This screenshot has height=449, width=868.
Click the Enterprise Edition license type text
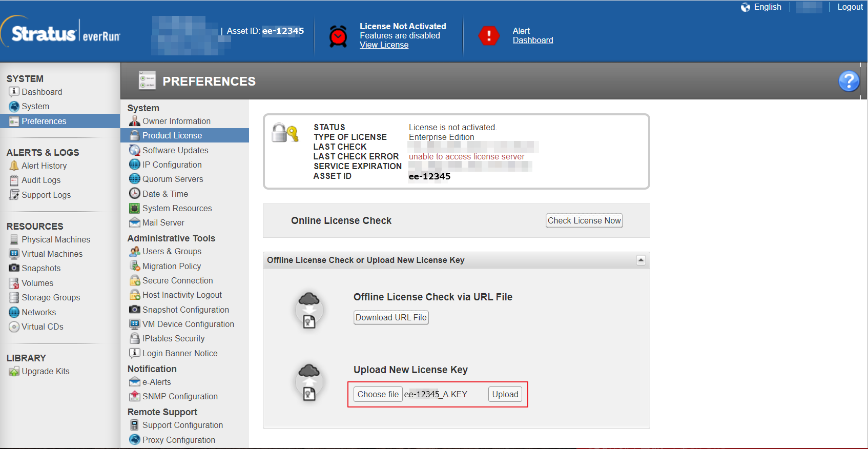coord(441,137)
